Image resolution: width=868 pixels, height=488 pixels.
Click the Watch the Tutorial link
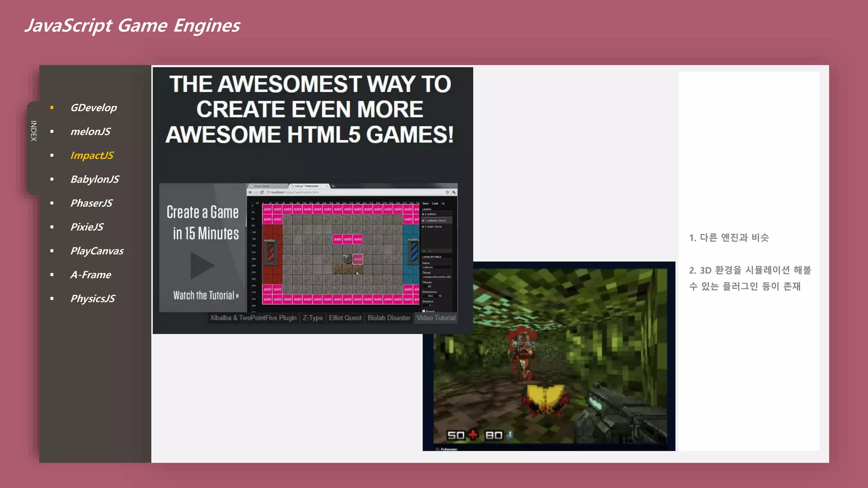[x=206, y=295]
